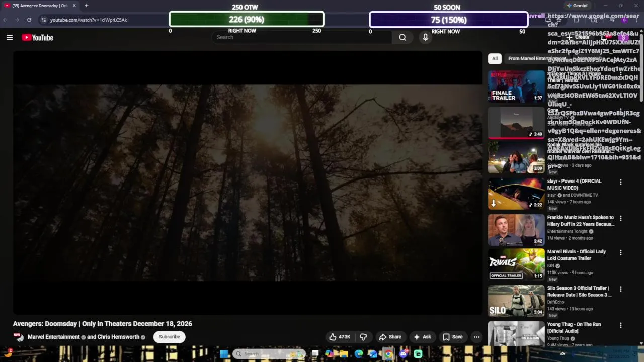Viewport: 644px width, 362px height.
Task: Open Young Thug On The Run thumbnail
Action: point(516,333)
